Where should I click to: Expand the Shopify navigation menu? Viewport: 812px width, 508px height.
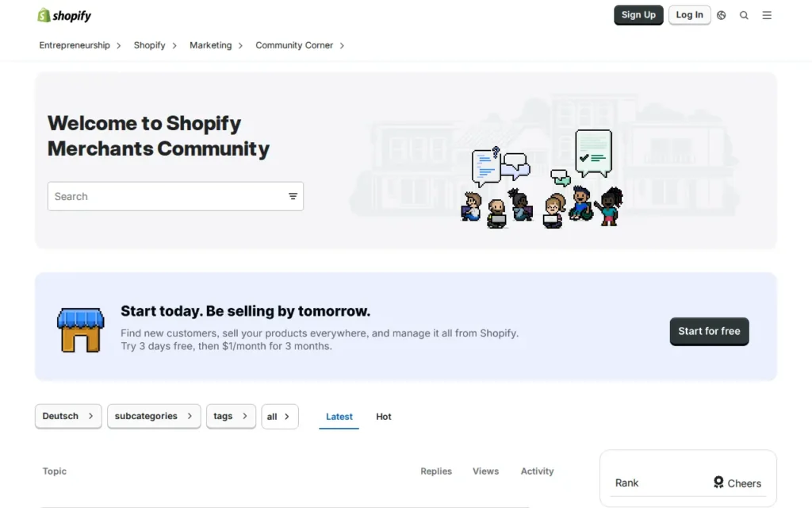pyautogui.click(x=155, y=45)
